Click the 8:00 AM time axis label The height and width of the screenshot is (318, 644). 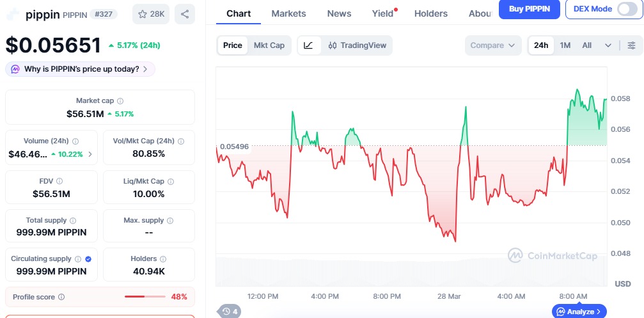coord(573,296)
